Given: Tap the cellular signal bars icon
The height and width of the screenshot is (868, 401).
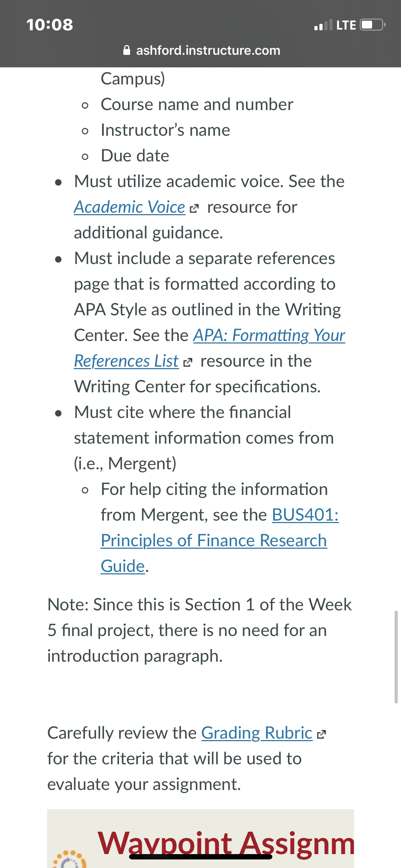Looking at the screenshot, I should [x=323, y=25].
